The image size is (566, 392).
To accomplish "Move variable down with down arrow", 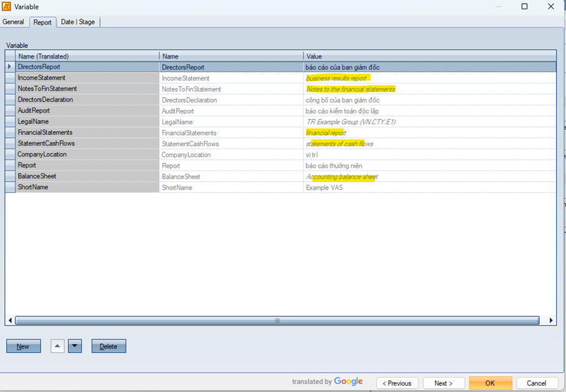I will pyautogui.click(x=75, y=346).
